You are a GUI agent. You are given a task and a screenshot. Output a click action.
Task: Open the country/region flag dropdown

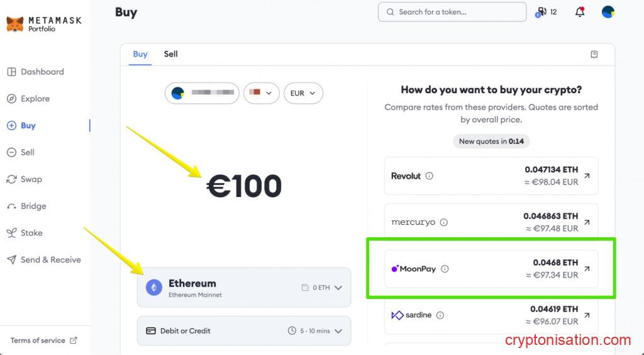tap(261, 93)
